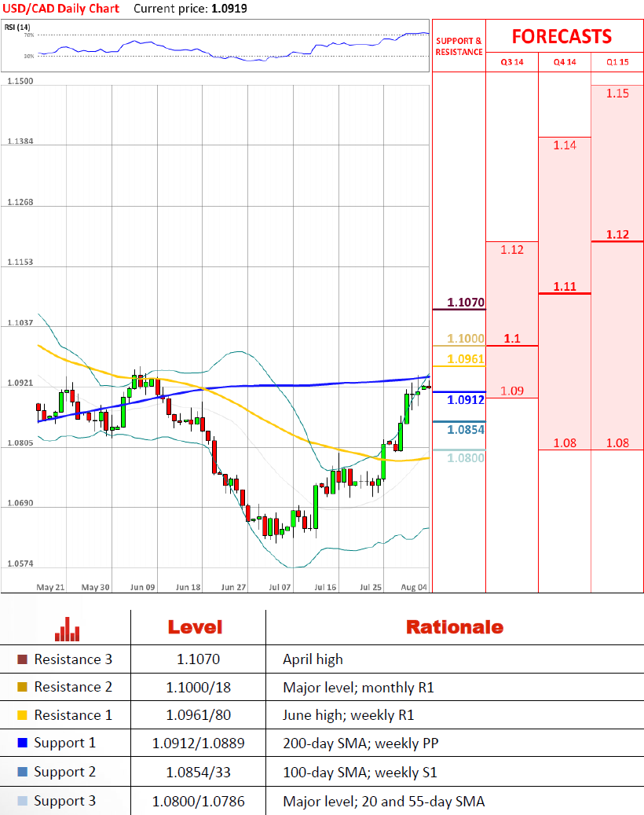Select the 1.0912 support level label
The height and width of the screenshot is (815, 644).
tap(466, 400)
